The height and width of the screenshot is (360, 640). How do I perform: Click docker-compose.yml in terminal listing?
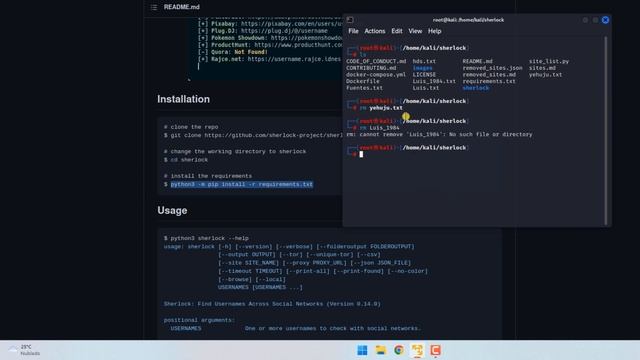[376, 75]
